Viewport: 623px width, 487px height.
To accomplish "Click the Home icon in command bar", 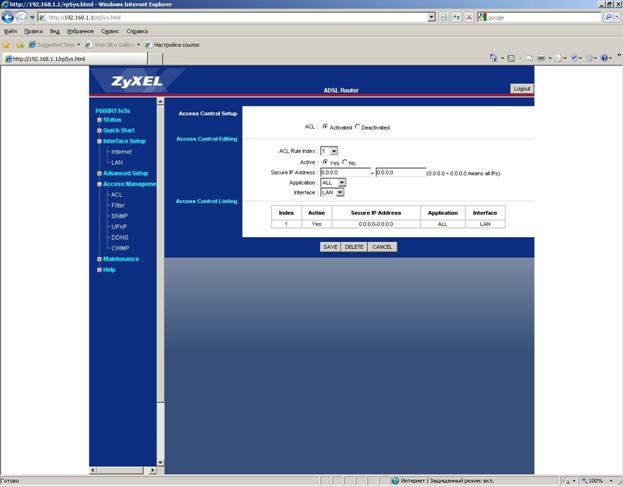I will tap(493, 58).
